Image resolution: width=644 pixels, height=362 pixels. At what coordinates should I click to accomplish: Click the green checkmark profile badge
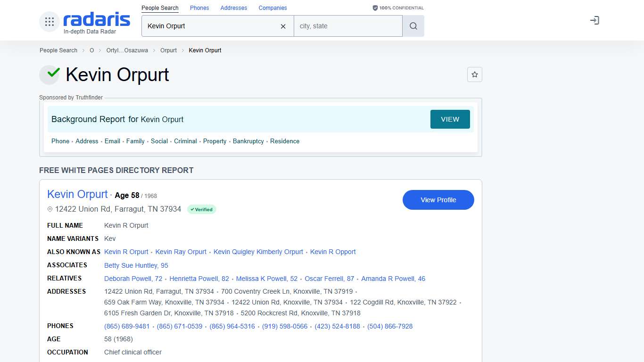tap(50, 74)
